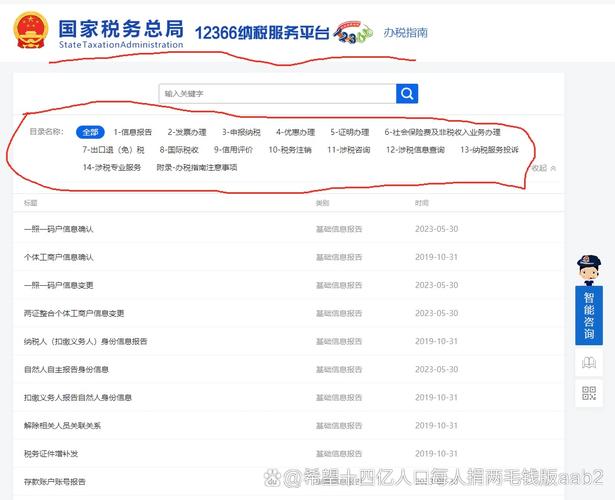Image resolution: width=615 pixels, height=500 pixels.
Task: Select the 7-出口退（免）税 category
Action: pos(113,150)
